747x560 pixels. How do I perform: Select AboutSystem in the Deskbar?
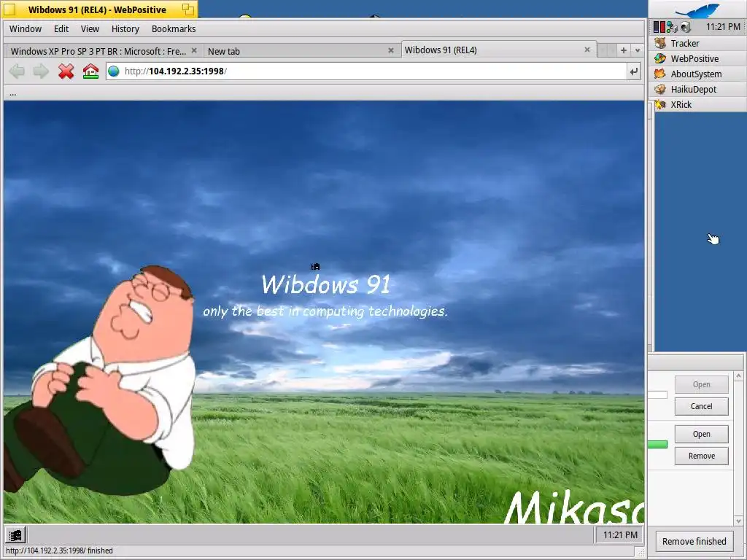coord(698,74)
